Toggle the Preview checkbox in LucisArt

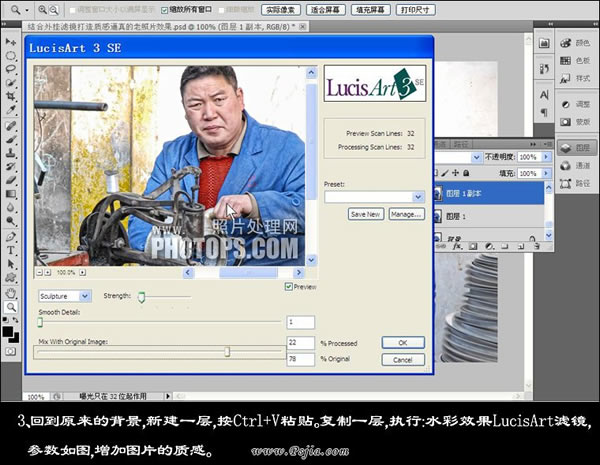click(289, 286)
